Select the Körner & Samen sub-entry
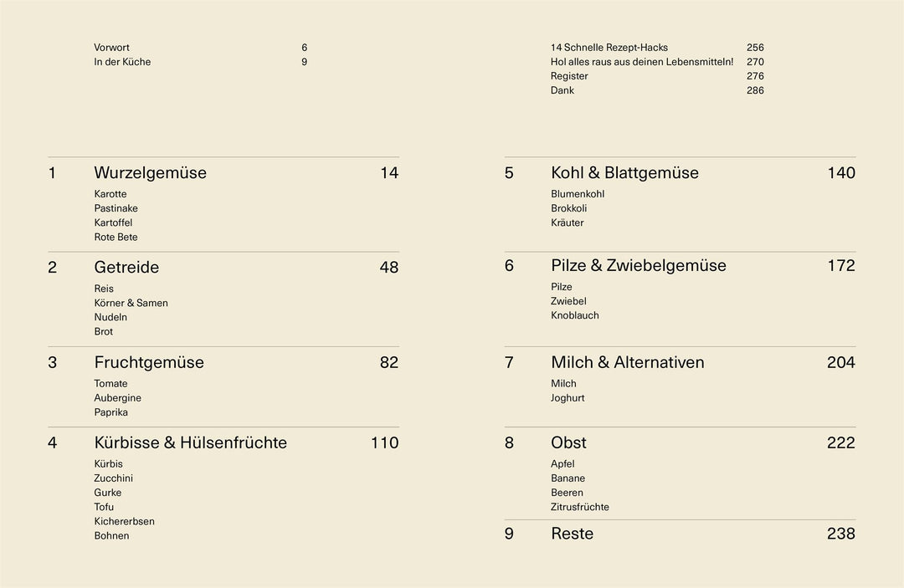 pos(131,303)
